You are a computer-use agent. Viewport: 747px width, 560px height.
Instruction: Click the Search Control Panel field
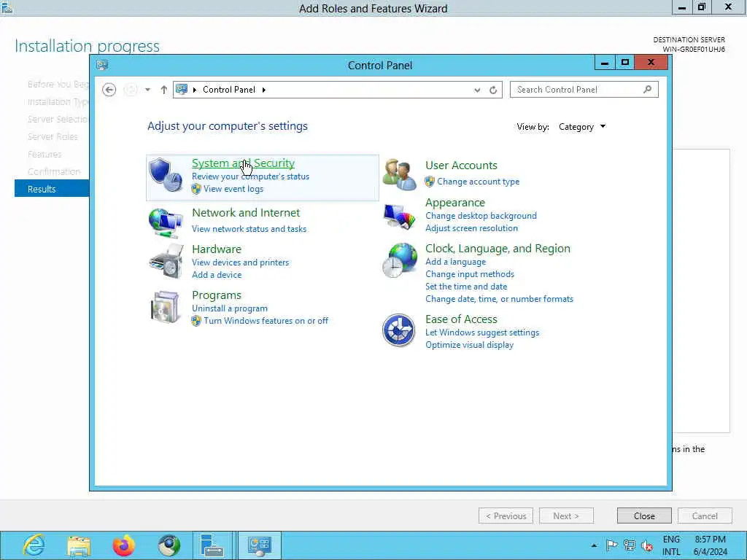tap(584, 90)
